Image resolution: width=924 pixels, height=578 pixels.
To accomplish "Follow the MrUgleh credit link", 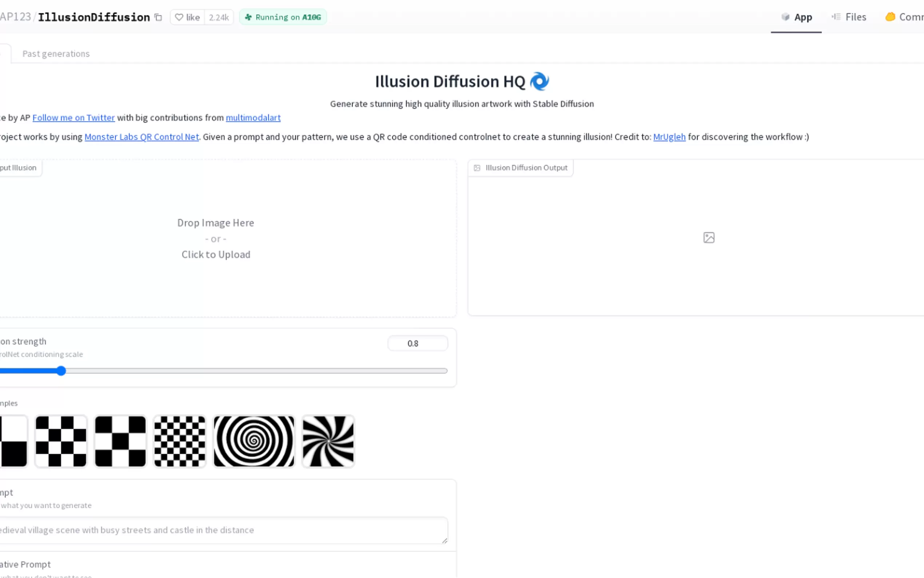I will (669, 137).
